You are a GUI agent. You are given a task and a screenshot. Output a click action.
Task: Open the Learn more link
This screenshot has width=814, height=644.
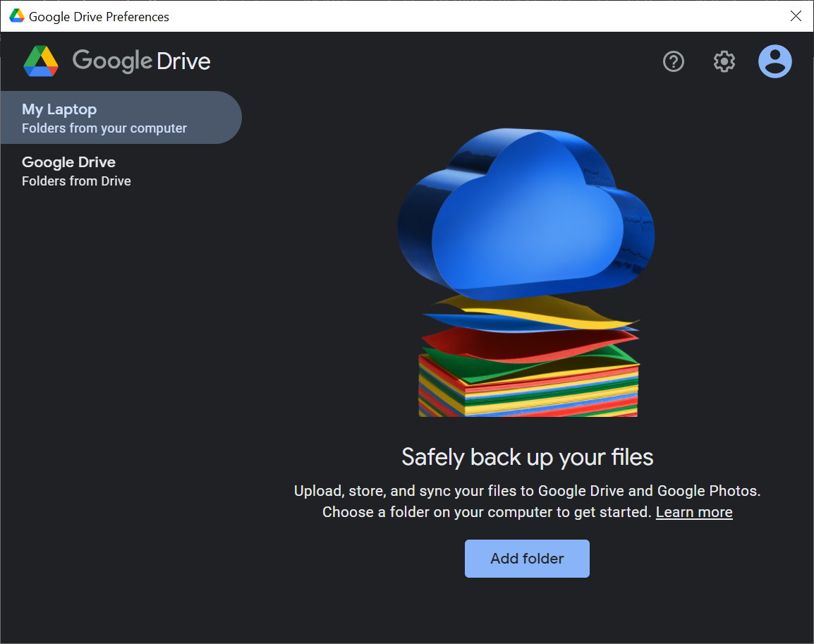tap(694, 512)
